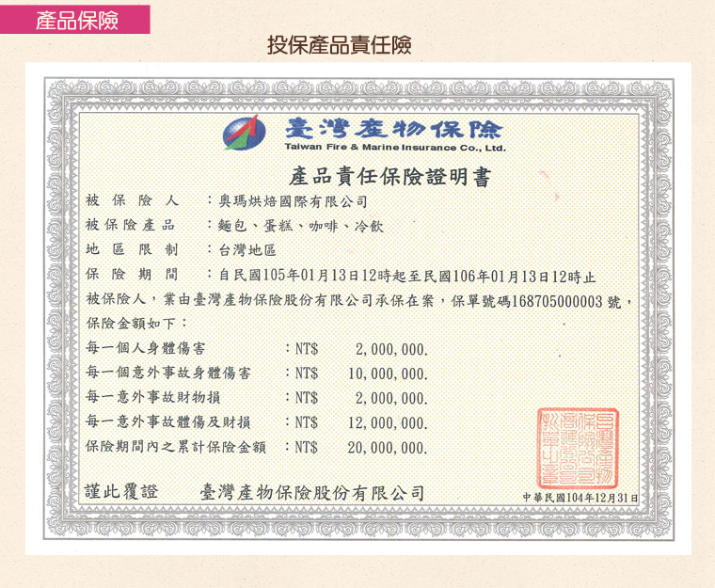Click the row label 每一個意外事故身體傷害
Screen dimensions: 715x588
click(x=167, y=373)
